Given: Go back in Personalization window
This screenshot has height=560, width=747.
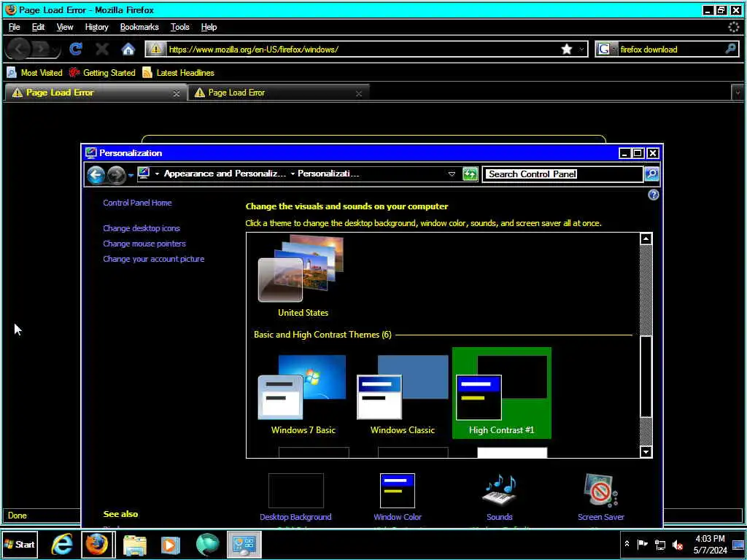Looking at the screenshot, I should pyautogui.click(x=96, y=175).
